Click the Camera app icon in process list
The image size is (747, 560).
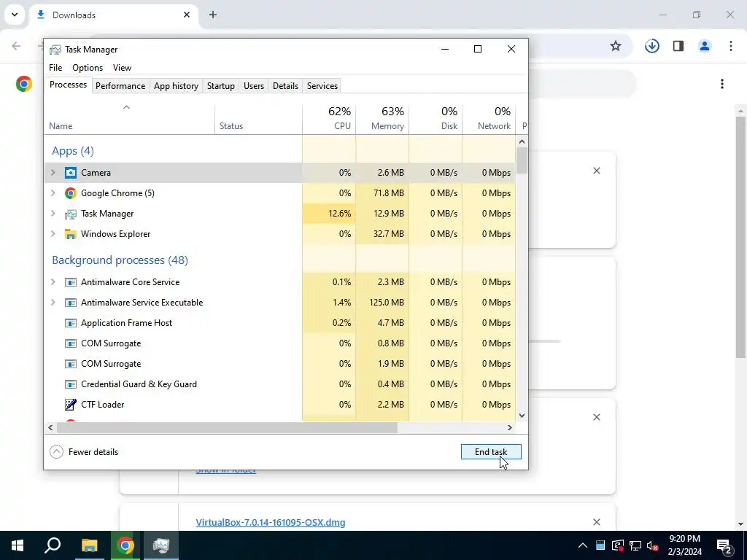coord(71,172)
